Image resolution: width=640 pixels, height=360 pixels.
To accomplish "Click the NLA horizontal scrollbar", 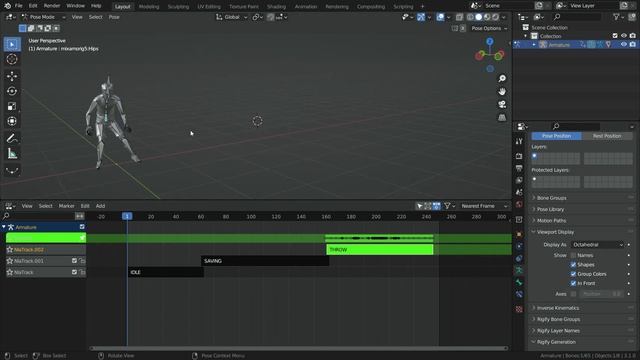I will pos(299,348).
